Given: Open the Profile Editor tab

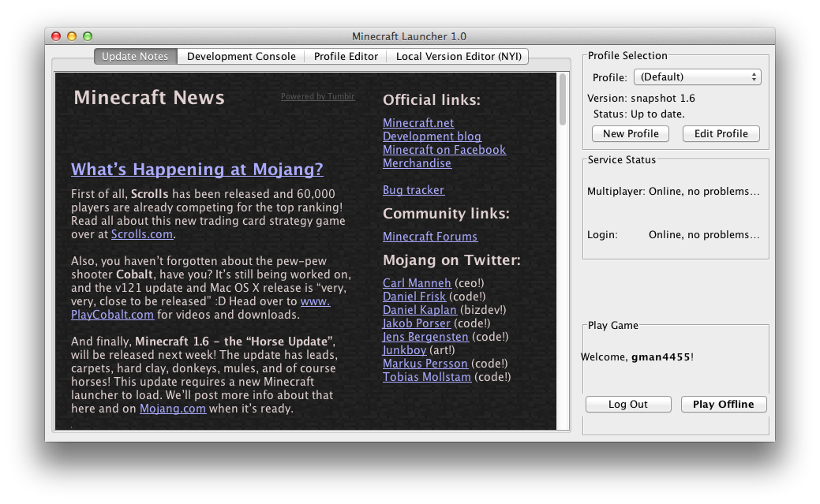Looking at the screenshot, I should (346, 57).
